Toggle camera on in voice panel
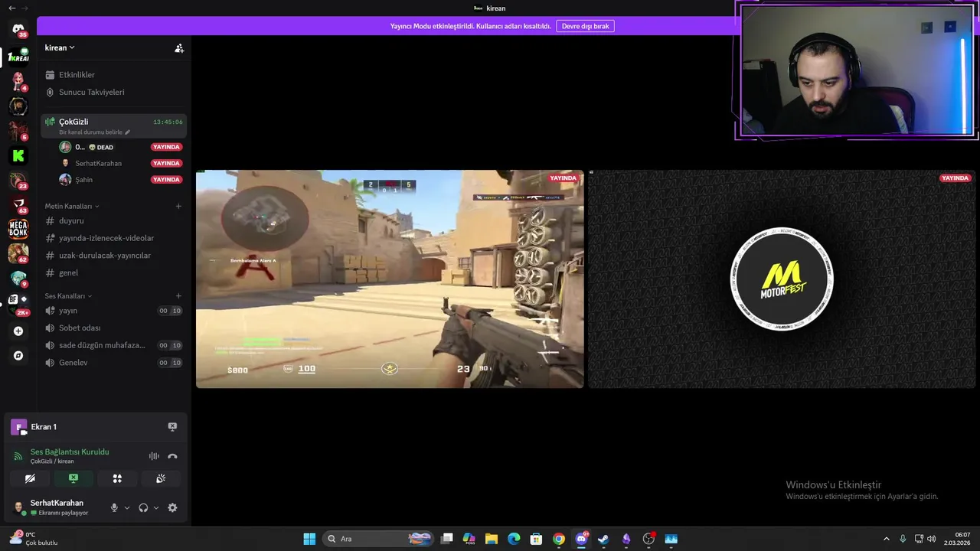Screen dimensions: 980x551 [x=30, y=478]
